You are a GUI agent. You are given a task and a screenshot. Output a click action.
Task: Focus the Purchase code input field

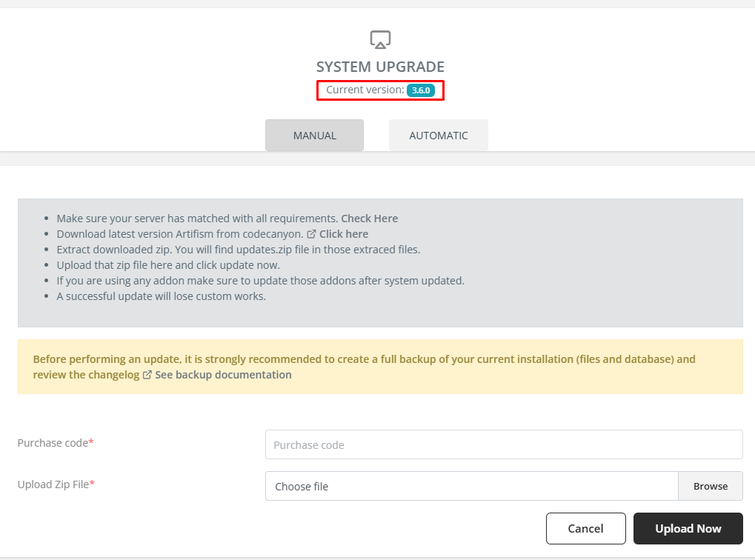tap(503, 445)
